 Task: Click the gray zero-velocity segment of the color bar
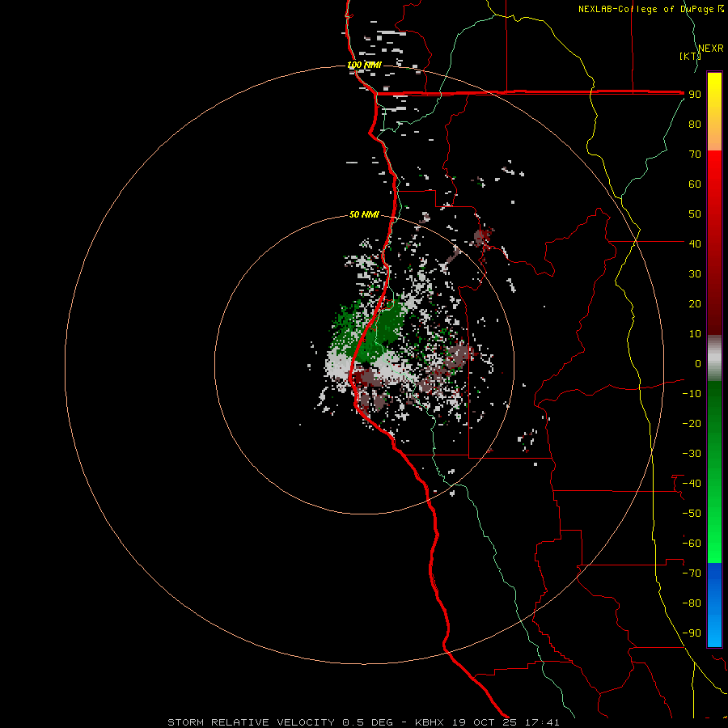[714, 358]
